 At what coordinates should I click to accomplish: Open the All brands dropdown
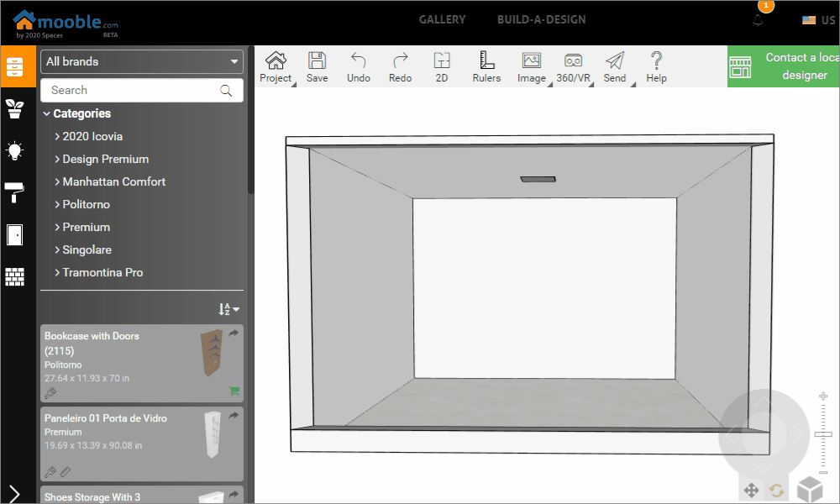pyautogui.click(x=141, y=61)
